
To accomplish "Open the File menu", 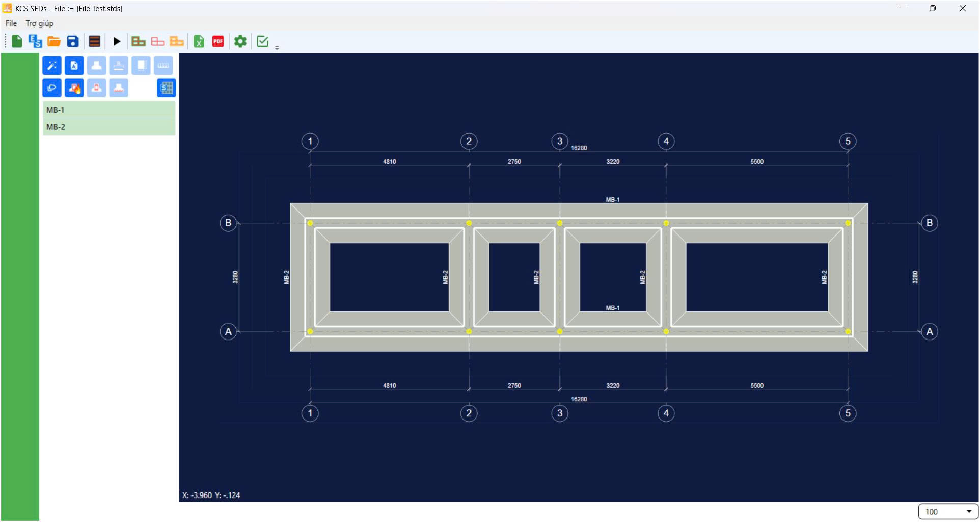I will tap(11, 23).
